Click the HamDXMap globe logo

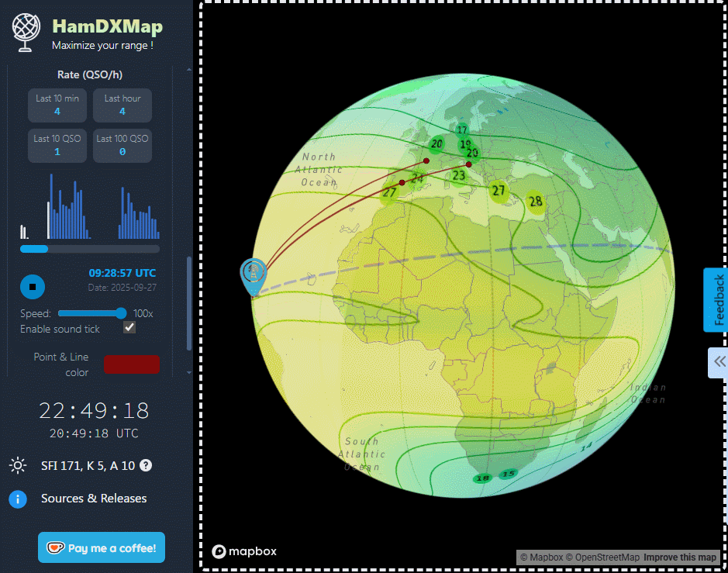coord(25,33)
